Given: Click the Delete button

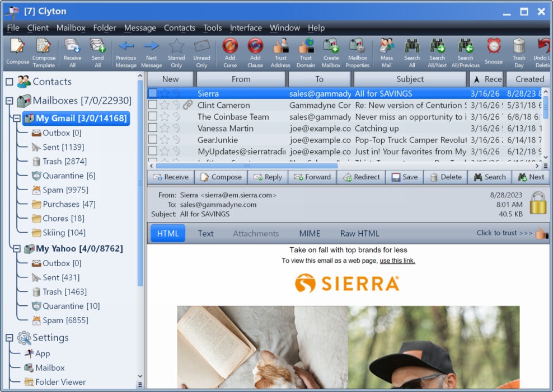Looking at the screenshot, I should point(446,177).
